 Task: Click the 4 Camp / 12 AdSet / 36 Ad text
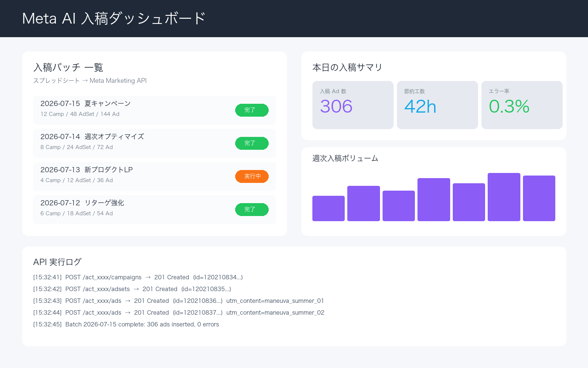[x=76, y=180]
